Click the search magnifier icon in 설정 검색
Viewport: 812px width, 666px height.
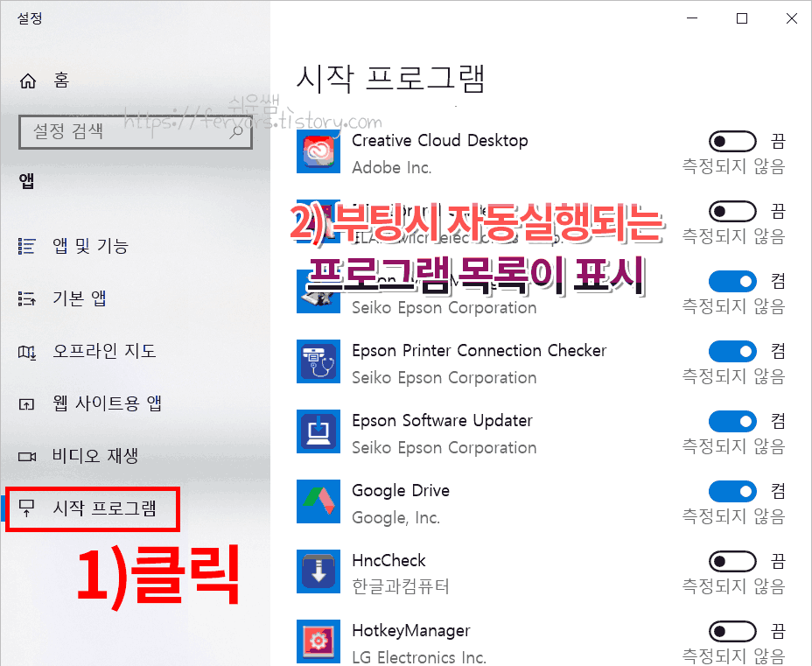pos(236,132)
